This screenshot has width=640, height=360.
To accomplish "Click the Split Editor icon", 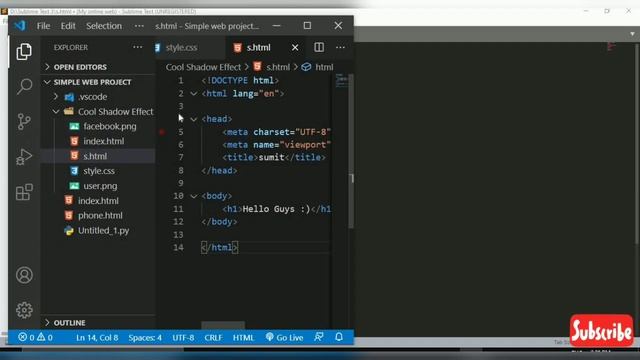I will point(319,47).
